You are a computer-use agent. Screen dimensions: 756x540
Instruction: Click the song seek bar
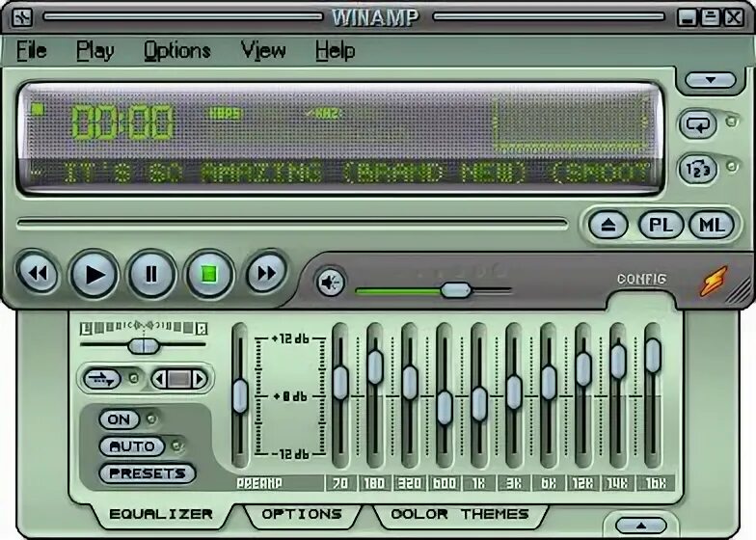pos(293,224)
